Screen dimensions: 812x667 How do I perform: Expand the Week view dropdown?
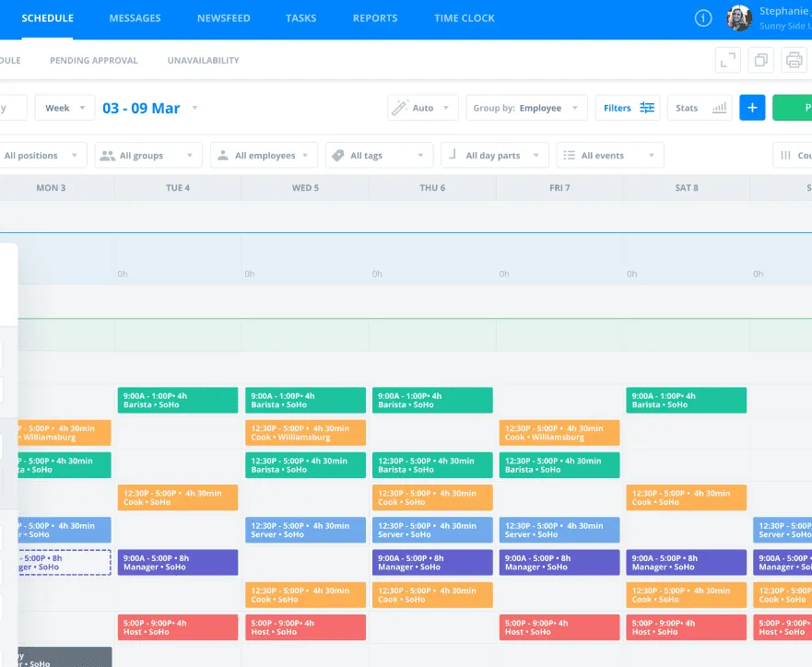(x=65, y=108)
